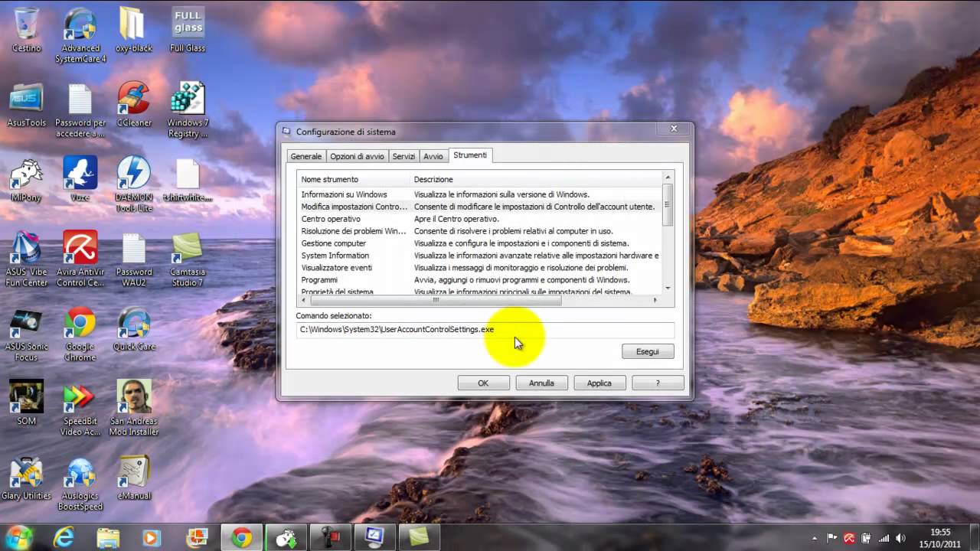Select 'Informazioni su Windows' tool row
Viewport: 980px width, 551px height.
[479, 194]
